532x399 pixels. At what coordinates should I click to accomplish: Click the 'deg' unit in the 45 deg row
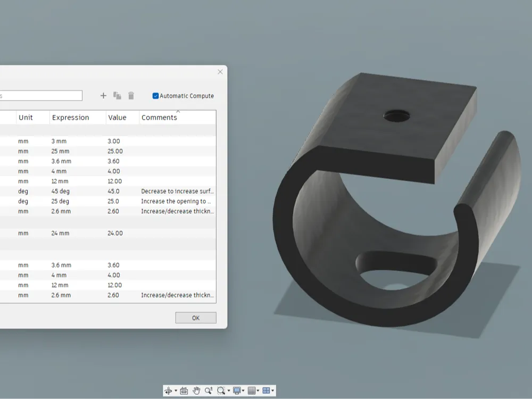coord(23,192)
